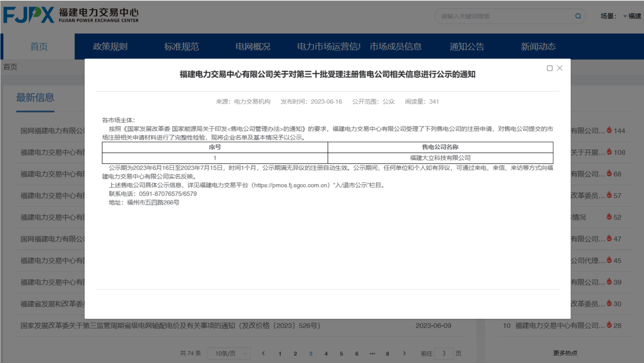This screenshot has height=363, width=644.
Task: Go to page 2 of results
Action: [x=295, y=353]
